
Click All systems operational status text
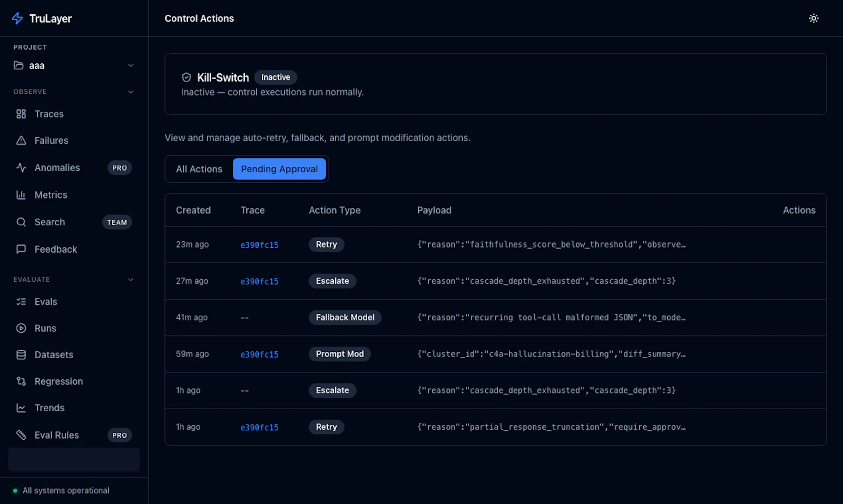coord(66,491)
